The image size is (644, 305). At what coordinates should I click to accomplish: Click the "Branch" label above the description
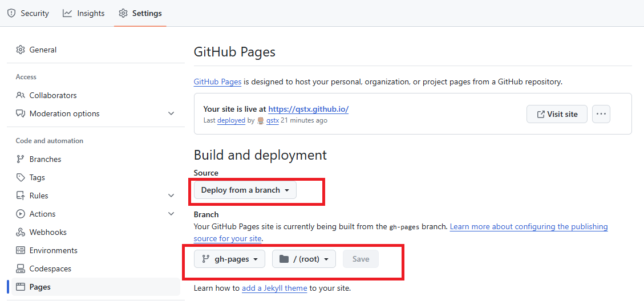click(206, 214)
